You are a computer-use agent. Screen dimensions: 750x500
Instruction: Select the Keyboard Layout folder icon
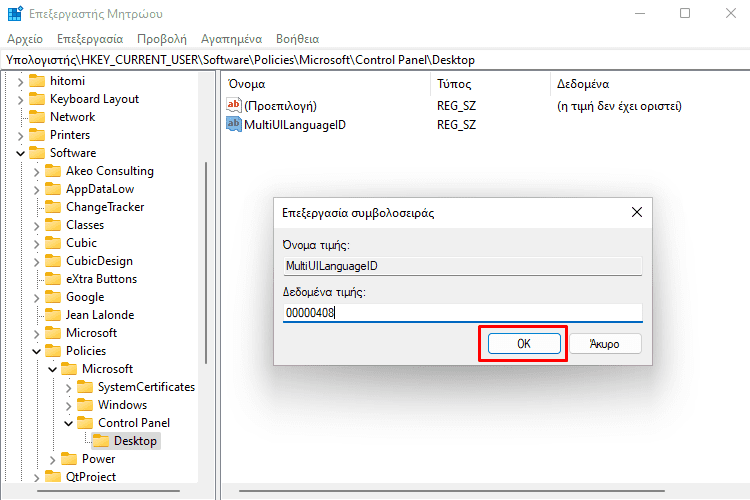tap(37, 99)
